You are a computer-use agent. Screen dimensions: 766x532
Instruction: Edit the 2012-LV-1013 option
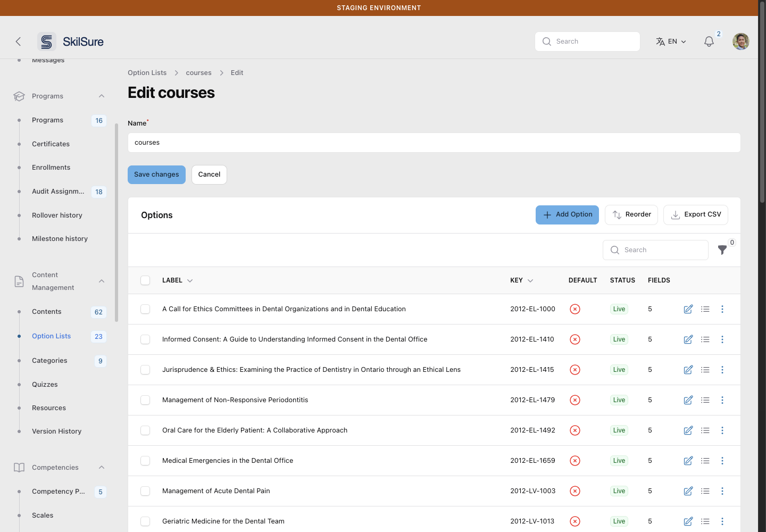[x=688, y=521]
